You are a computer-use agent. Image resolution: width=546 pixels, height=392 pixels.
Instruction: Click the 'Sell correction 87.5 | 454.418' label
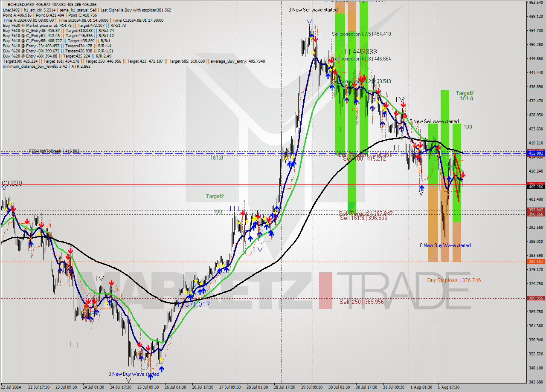tap(361, 34)
